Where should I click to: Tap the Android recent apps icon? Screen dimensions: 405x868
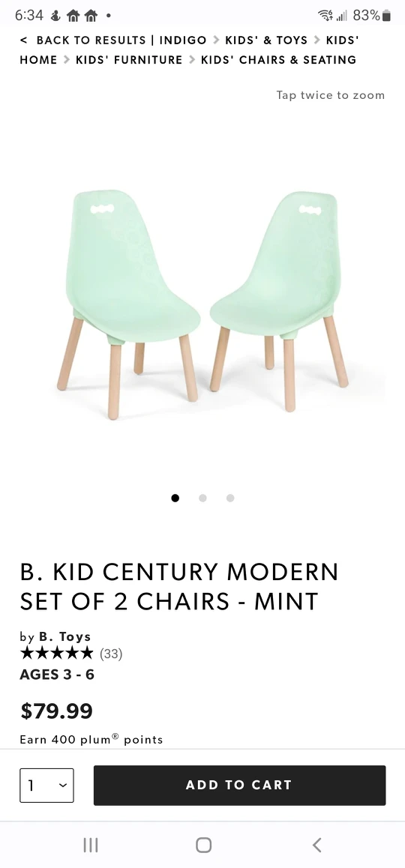pyautogui.click(x=90, y=845)
